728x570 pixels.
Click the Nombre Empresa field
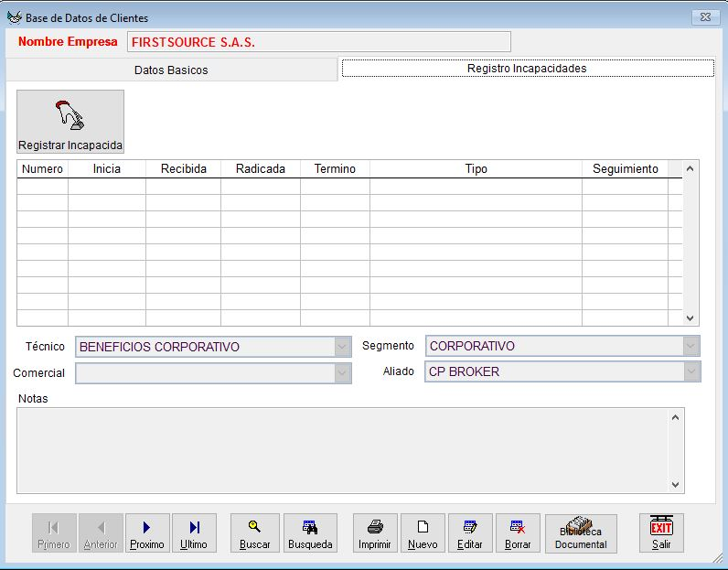click(x=318, y=42)
